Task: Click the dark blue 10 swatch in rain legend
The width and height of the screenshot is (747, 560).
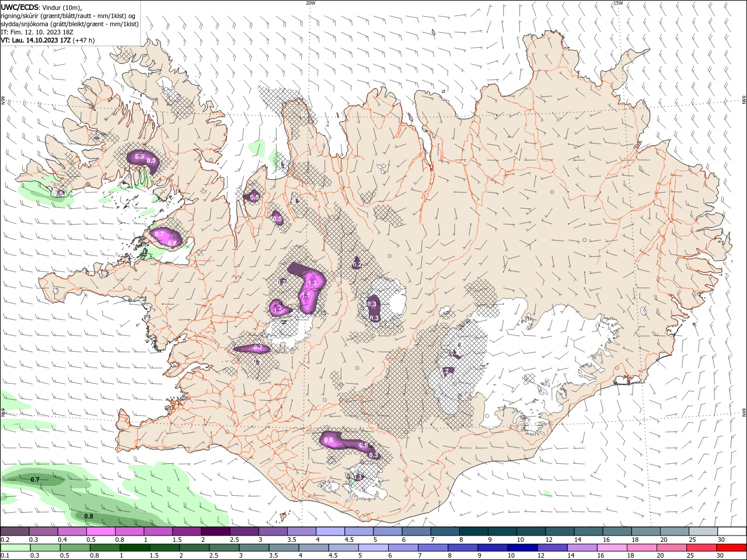Action: pos(522,548)
